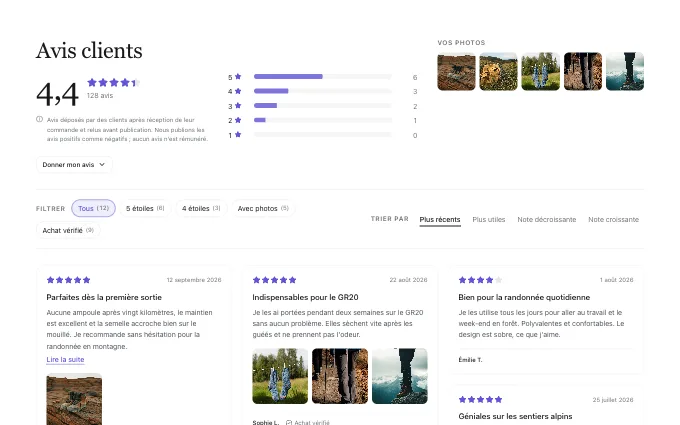The height and width of the screenshot is (425, 680).
Task: Toggle the Avec photos filter
Action: click(x=263, y=208)
